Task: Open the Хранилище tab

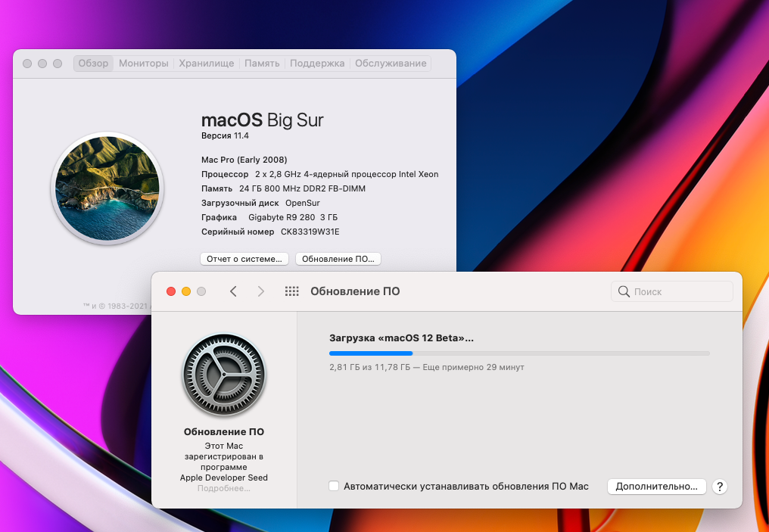Action: (207, 64)
